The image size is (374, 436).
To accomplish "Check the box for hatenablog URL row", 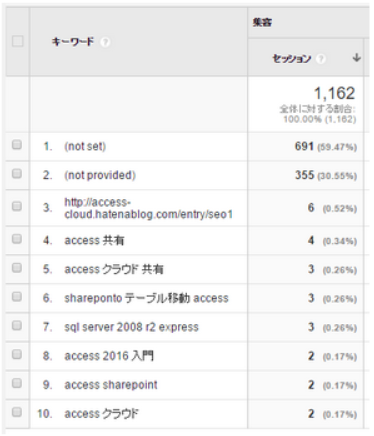I will (x=17, y=206).
